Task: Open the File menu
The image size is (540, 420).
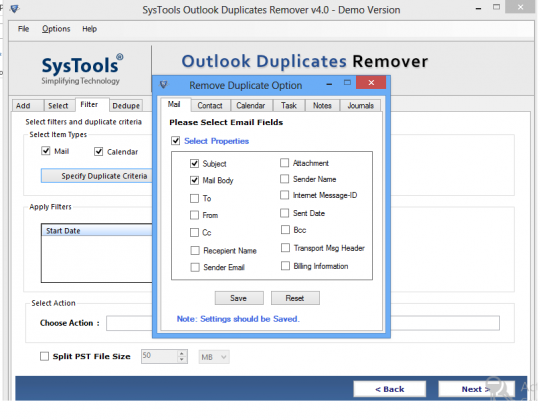Action: coord(23,29)
